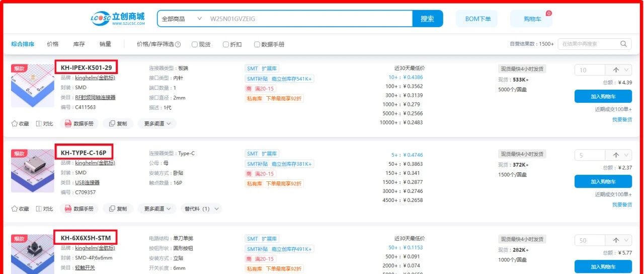Click the 对比 compare icon for KH-IPEX-K501-29
The height and width of the screenshot is (274, 644).
point(39,123)
